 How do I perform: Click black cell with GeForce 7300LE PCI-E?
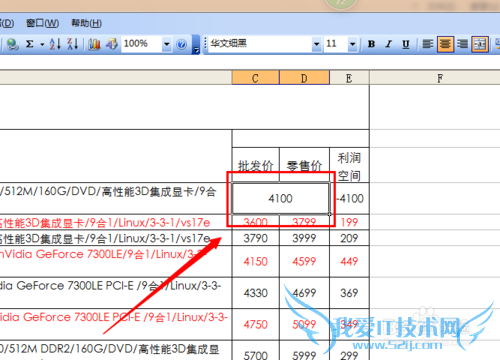tap(116, 293)
